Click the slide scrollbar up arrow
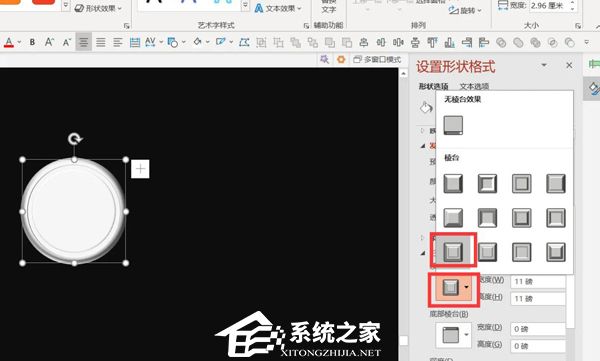 coord(404,73)
